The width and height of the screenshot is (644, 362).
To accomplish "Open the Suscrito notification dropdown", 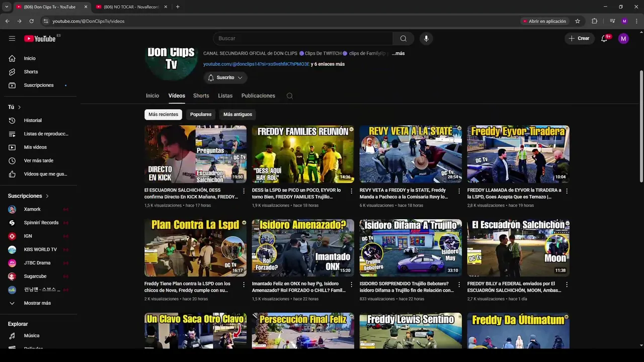I will (x=225, y=78).
